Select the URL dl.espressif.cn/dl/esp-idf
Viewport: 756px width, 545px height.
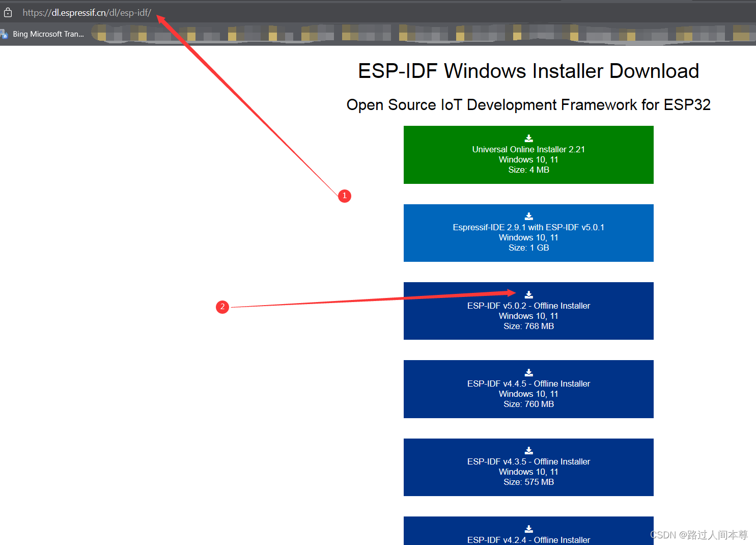coord(86,12)
